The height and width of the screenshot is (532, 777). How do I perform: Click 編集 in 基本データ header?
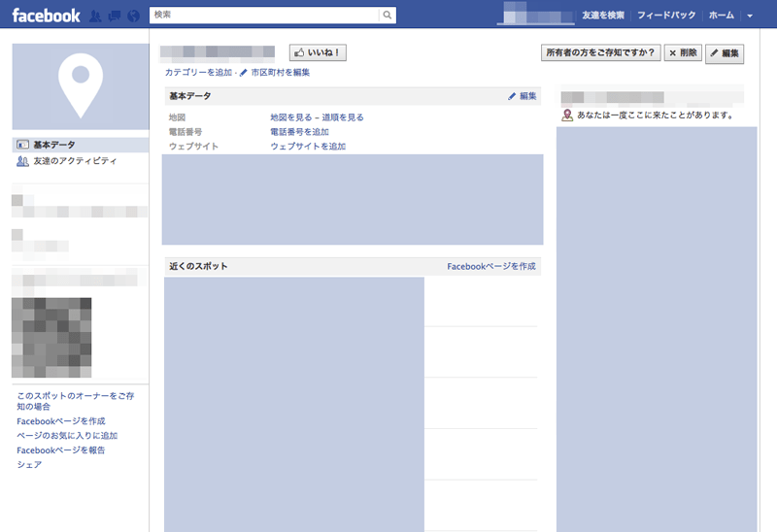(x=523, y=96)
